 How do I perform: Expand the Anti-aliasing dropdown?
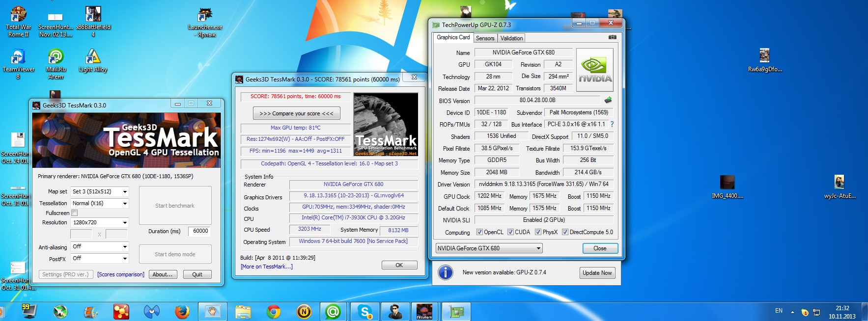(100, 247)
